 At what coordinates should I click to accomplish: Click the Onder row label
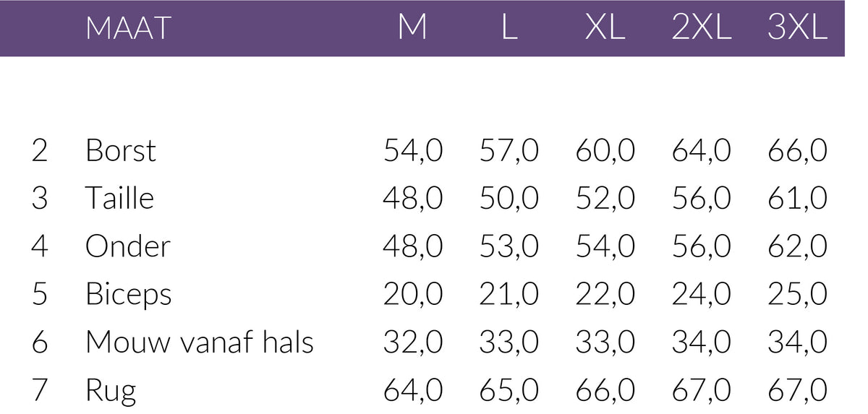(127, 246)
